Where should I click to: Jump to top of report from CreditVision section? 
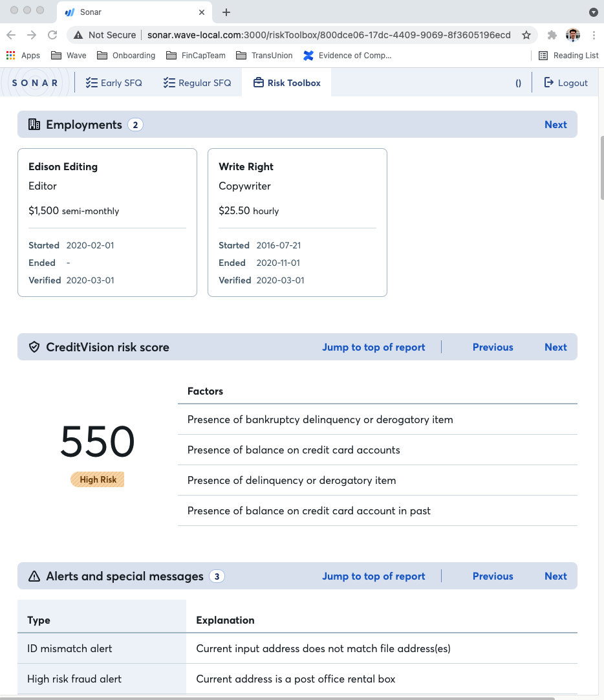tap(373, 347)
